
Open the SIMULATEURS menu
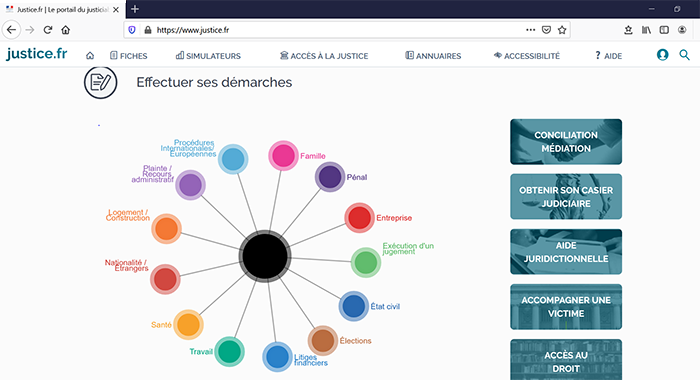point(208,56)
